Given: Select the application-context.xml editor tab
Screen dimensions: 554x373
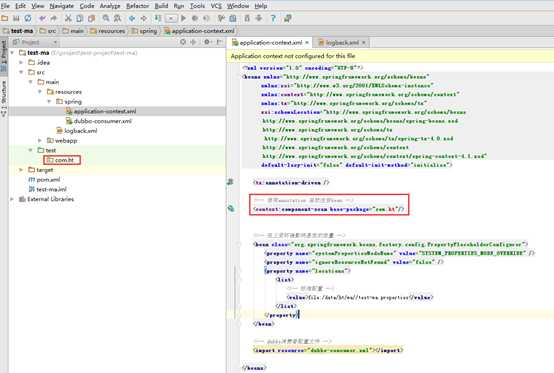Looking at the screenshot, I should (x=271, y=43).
